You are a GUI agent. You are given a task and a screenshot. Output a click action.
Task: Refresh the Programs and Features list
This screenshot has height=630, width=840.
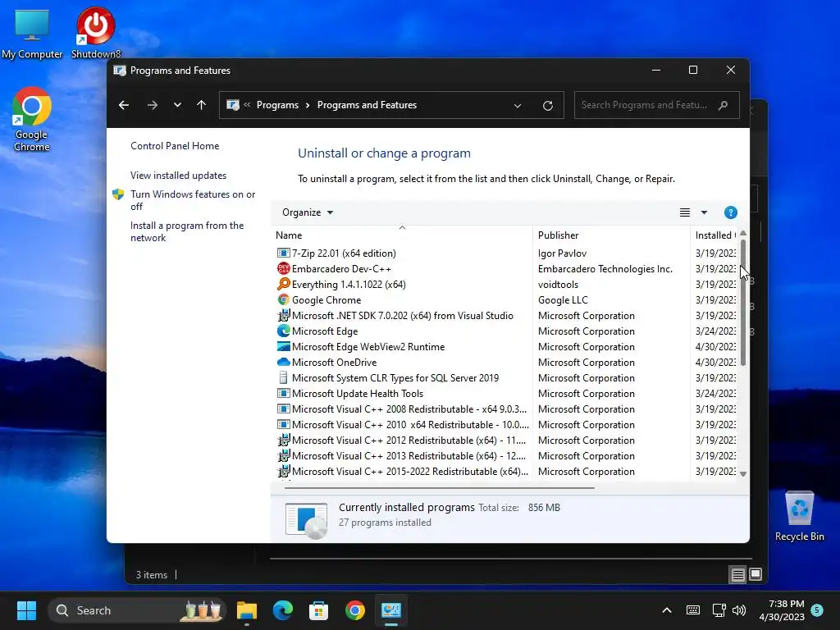coord(547,106)
